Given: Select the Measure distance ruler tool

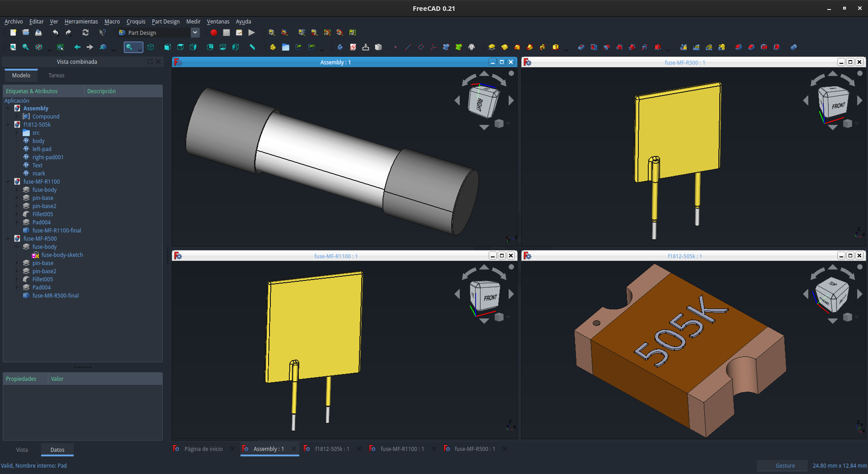Looking at the screenshot, I should click(x=252, y=47).
